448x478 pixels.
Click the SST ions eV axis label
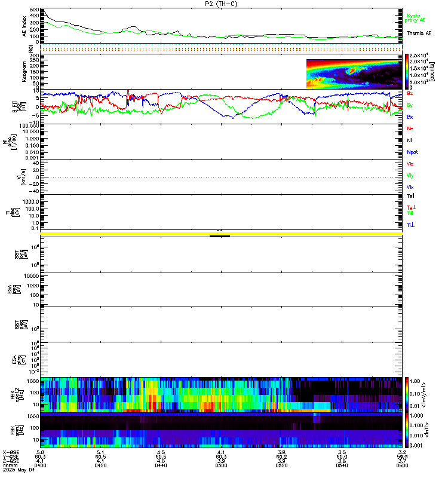(x=21, y=255)
